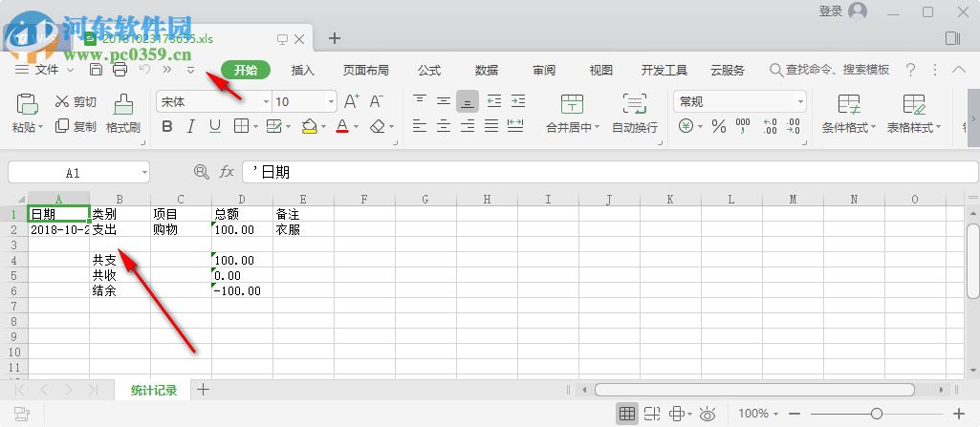Open Table Style (表格样式) menu
Viewport: 980px width, 427px height.
click(x=914, y=114)
